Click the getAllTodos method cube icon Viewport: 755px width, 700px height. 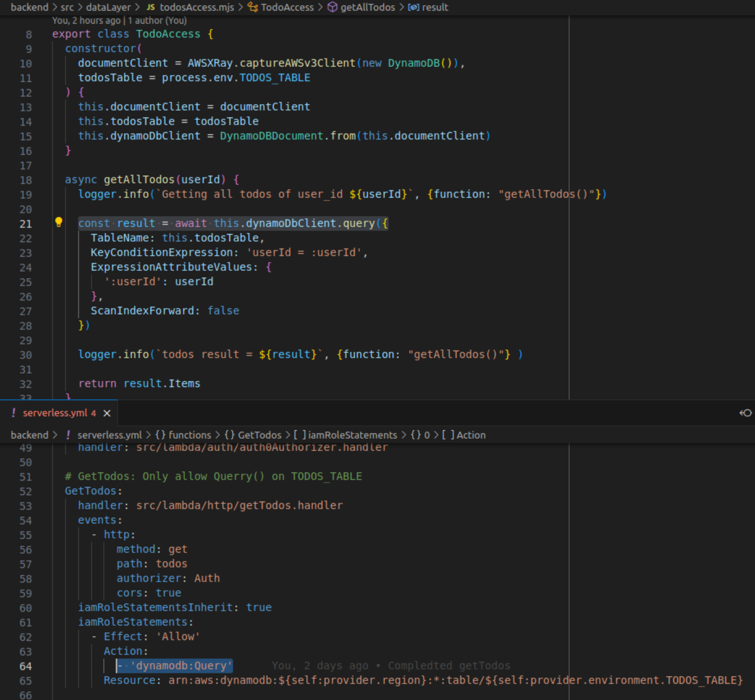pyautogui.click(x=332, y=7)
